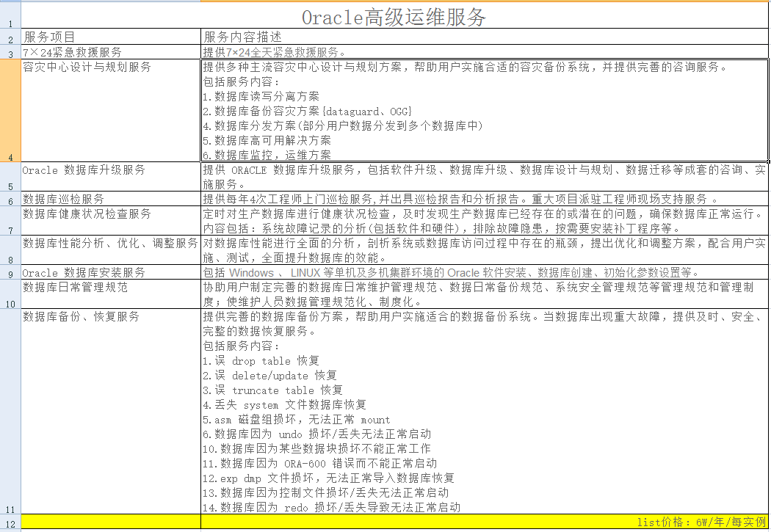
Task: Select the yellow cell "list价格：6W/年/每实例"
Action: [485, 522]
